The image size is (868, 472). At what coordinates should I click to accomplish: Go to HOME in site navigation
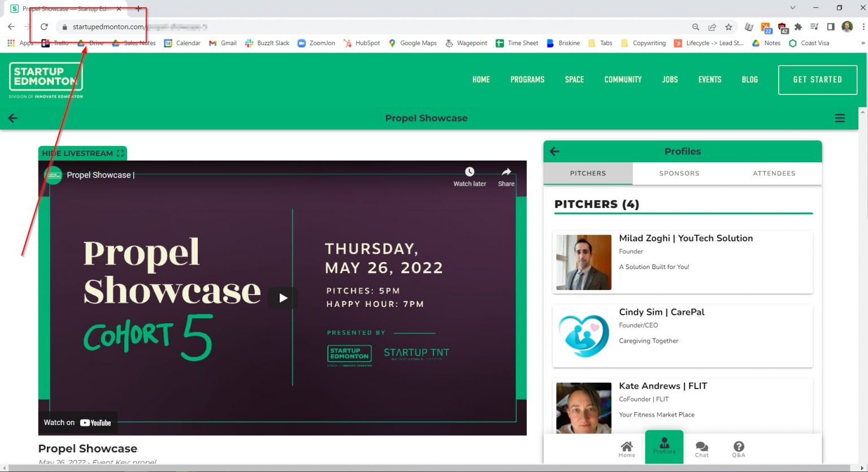click(481, 80)
